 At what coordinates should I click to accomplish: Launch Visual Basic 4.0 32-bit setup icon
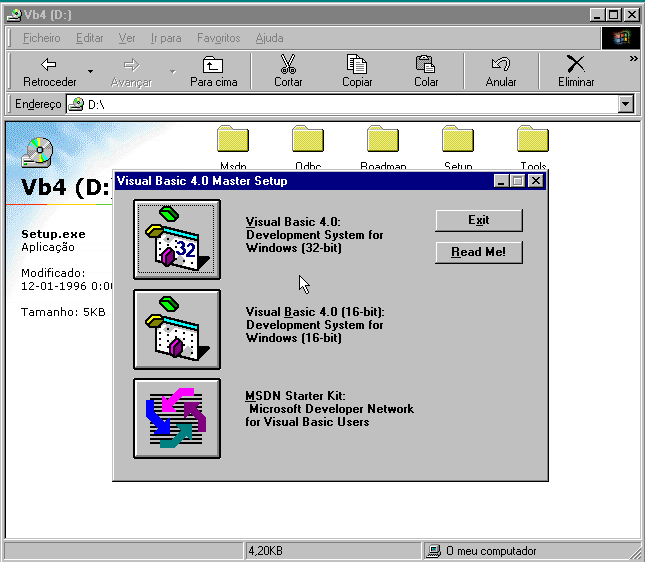tap(177, 240)
